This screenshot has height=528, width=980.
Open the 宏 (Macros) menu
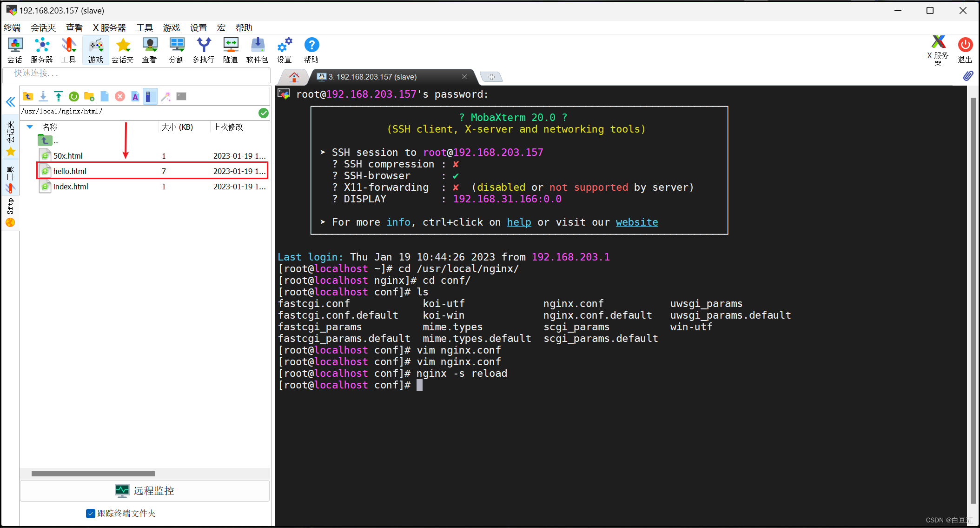click(x=221, y=27)
